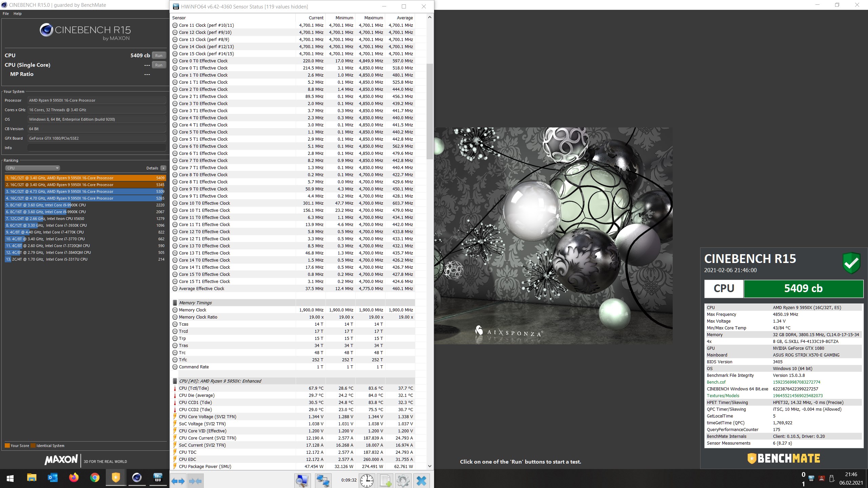The width and height of the screenshot is (868, 488).
Task: Click the HWiNFO64 title bar icon
Action: tap(176, 6)
